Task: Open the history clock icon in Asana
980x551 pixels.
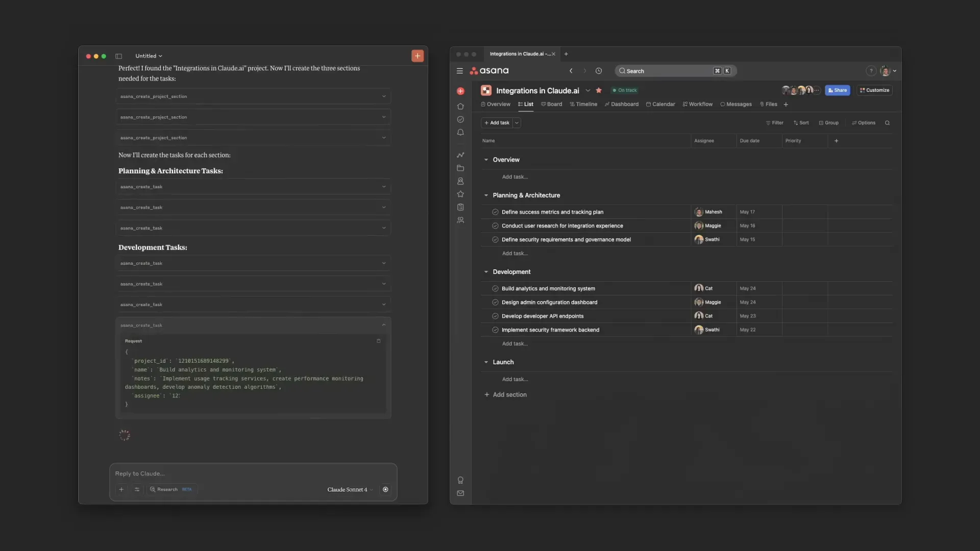Action: coord(599,71)
